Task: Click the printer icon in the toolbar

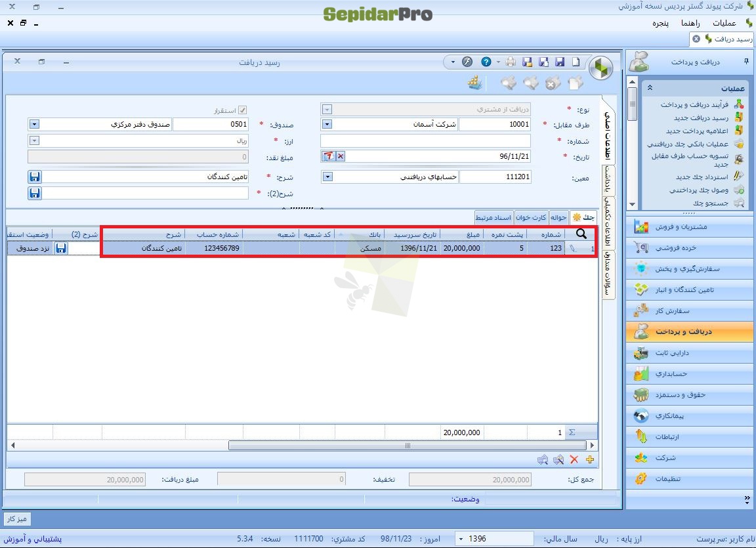Action: click(511, 62)
